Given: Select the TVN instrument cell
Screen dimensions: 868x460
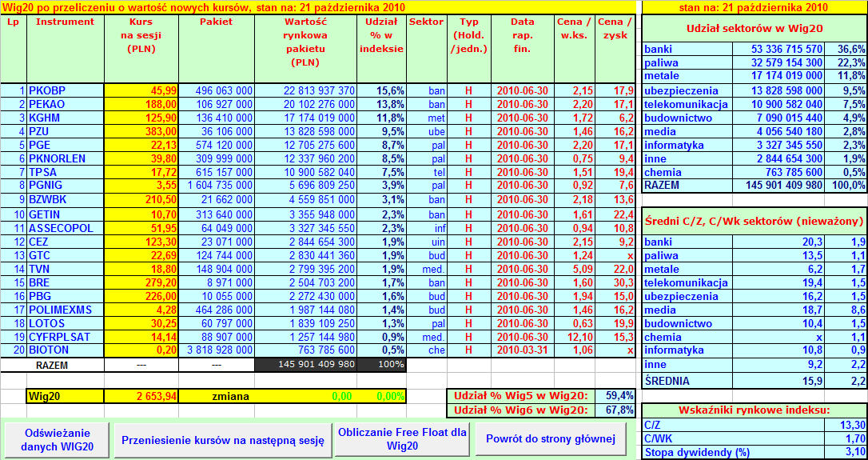Looking at the screenshot, I should coord(66,269).
